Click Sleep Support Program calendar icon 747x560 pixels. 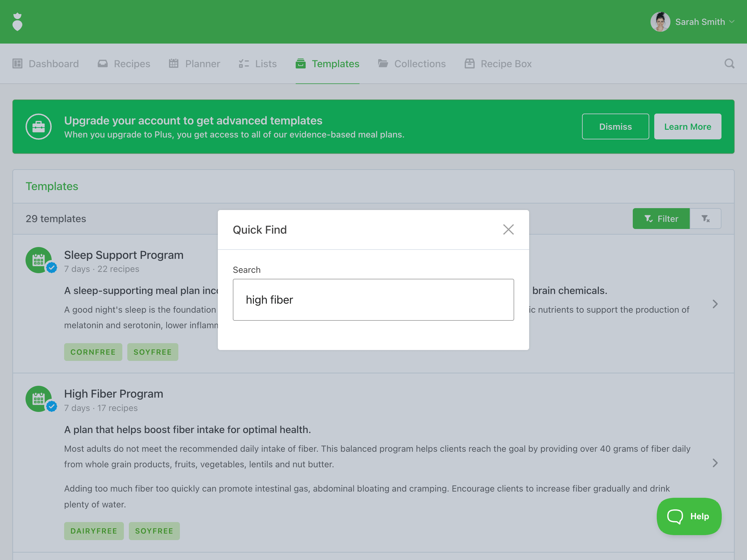tap(39, 260)
